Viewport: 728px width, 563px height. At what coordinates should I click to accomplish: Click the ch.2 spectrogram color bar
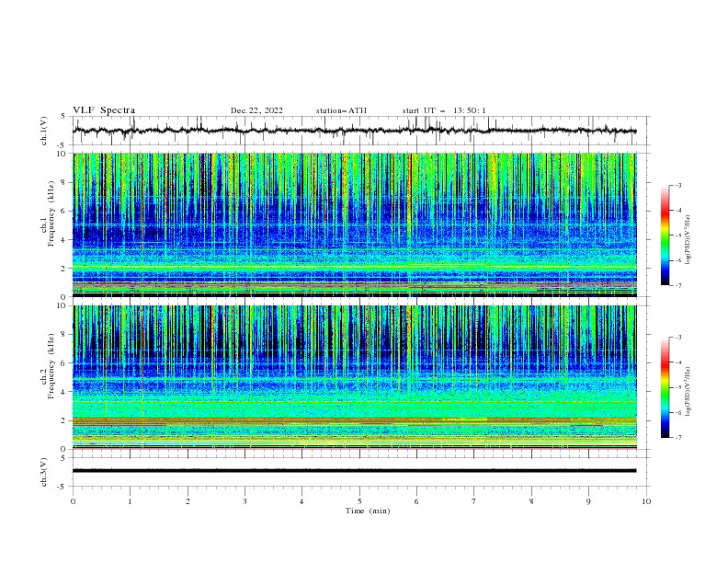[665, 387]
